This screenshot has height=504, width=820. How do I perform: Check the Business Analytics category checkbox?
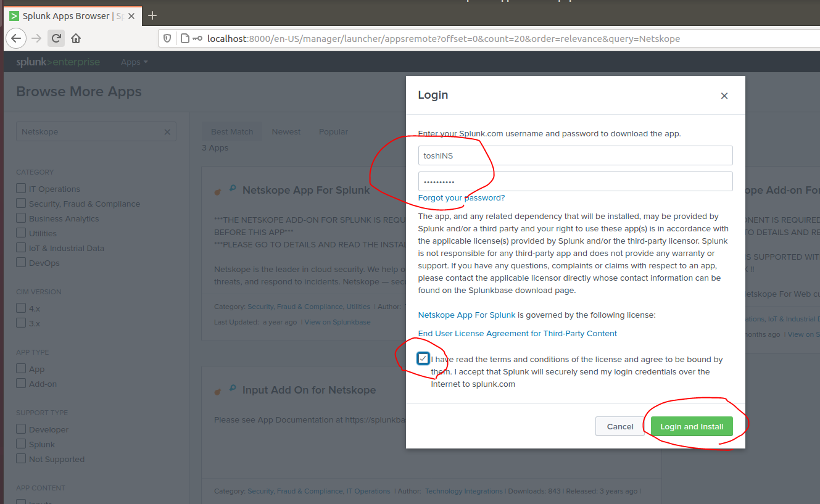21,218
